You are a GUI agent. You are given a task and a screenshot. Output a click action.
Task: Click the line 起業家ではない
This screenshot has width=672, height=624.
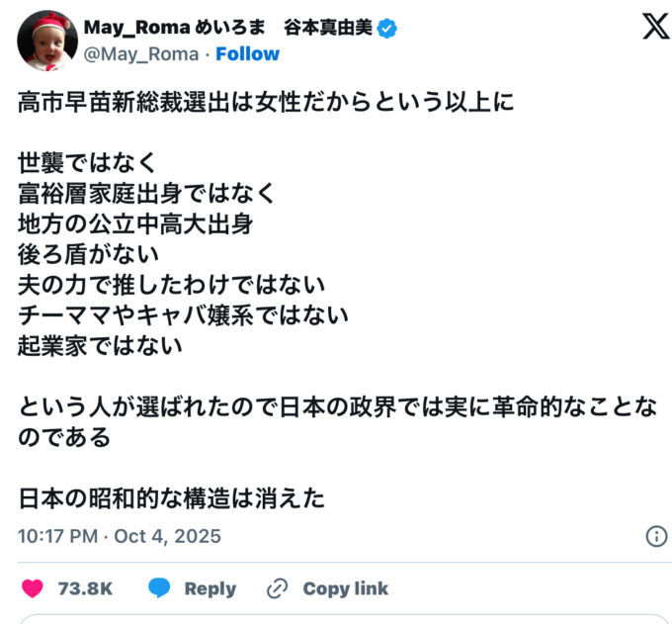click(101, 346)
